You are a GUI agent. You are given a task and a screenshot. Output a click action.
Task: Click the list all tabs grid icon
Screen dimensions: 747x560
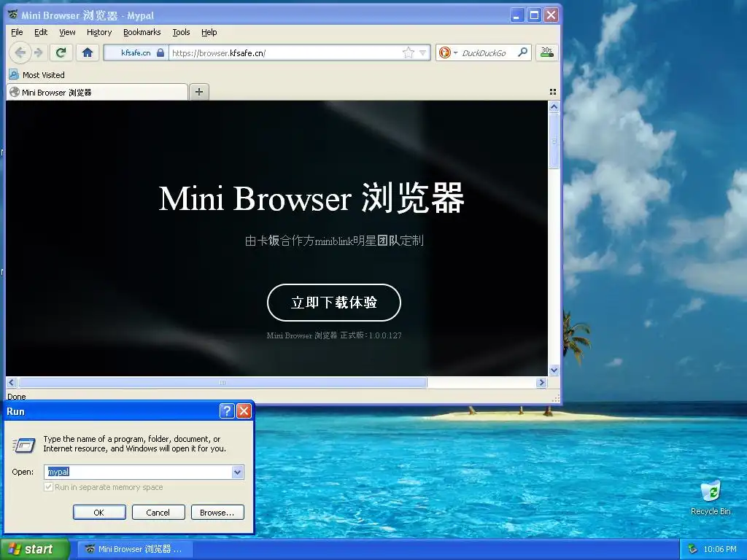click(553, 92)
